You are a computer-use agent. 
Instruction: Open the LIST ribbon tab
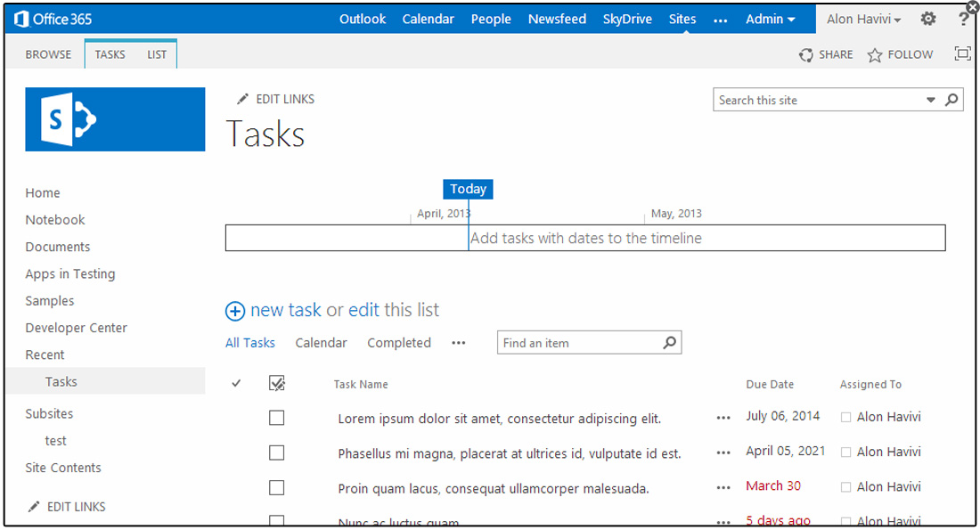pos(157,54)
